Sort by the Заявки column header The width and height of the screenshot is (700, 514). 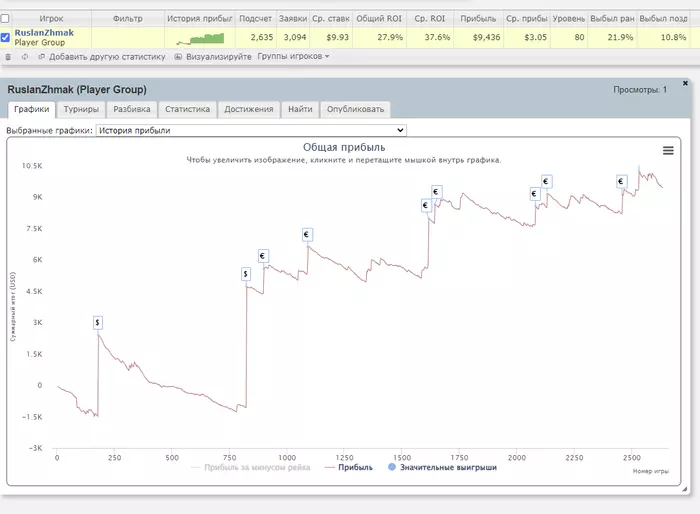(293, 19)
